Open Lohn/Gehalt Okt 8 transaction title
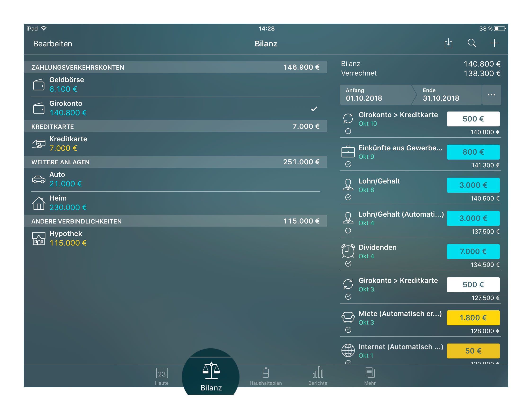 (x=379, y=181)
